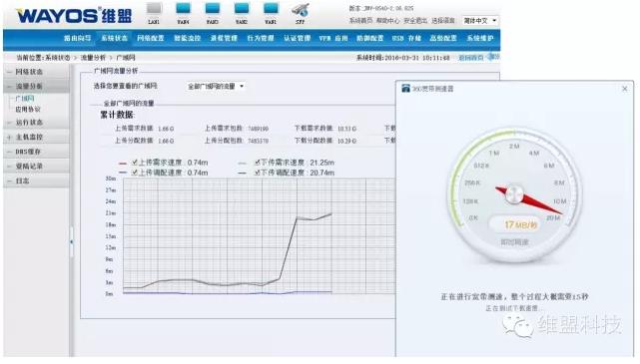Click the WAN4 port icon
The height and width of the screenshot is (364, 640).
click(x=184, y=9)
